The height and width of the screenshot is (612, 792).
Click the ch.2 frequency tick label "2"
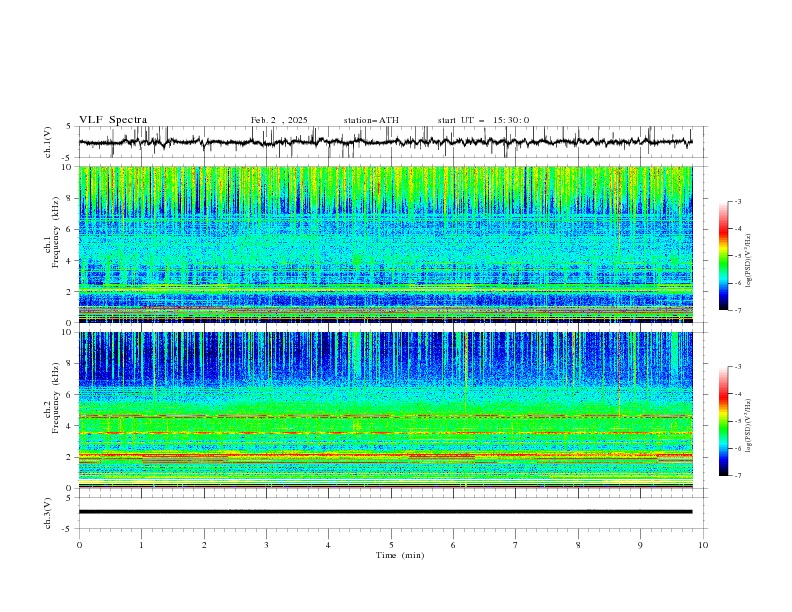pyautogui.click(x=70, y=457)
